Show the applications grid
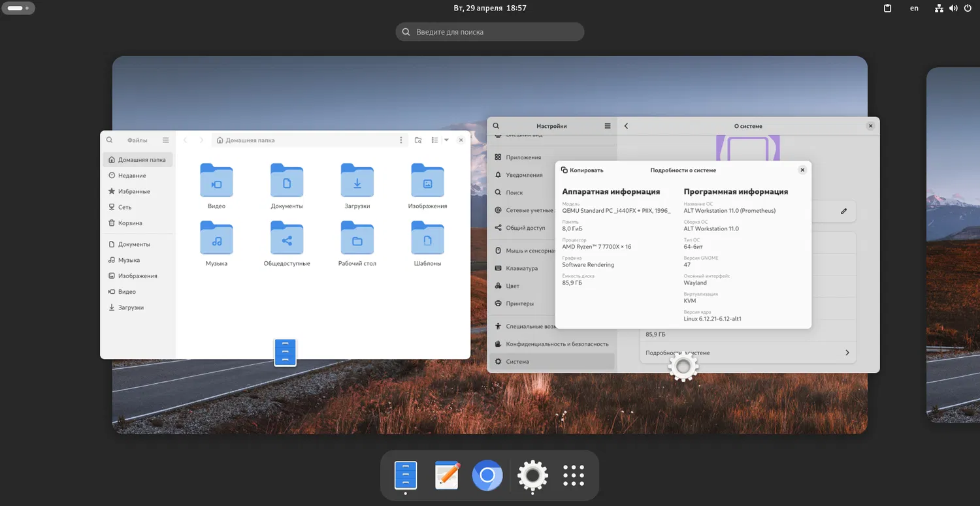 pos(574,475)
